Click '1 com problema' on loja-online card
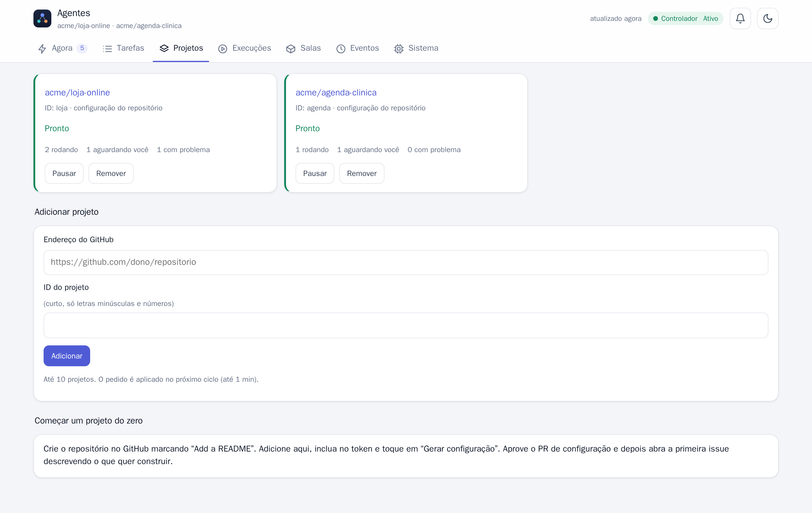Image resolution: width=812 pixels, height=513 pixels. point(183,150)
